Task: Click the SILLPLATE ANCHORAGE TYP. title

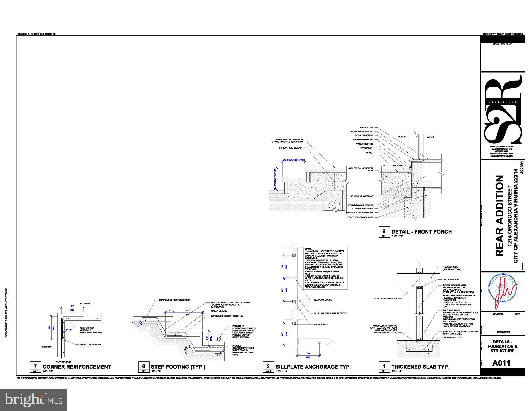Action: coord(313,367)
